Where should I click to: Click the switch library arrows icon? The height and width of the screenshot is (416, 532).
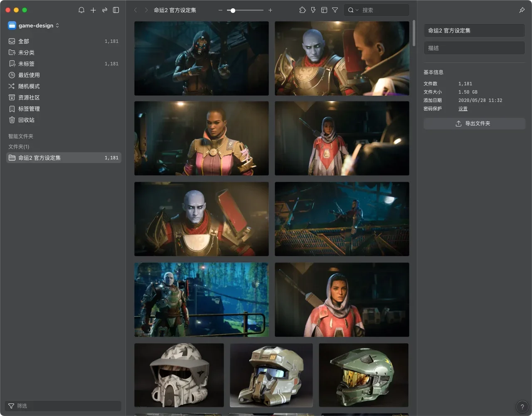tap(105, 10)
